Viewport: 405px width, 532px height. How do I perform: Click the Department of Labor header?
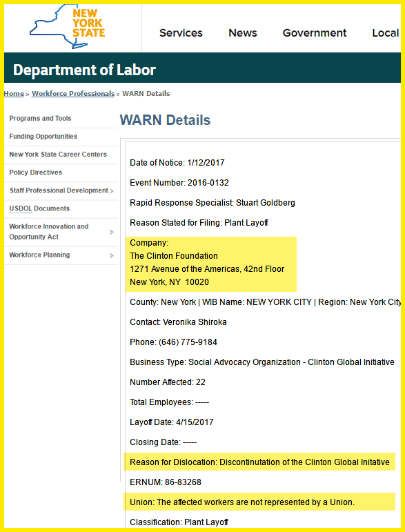(84, 70)
